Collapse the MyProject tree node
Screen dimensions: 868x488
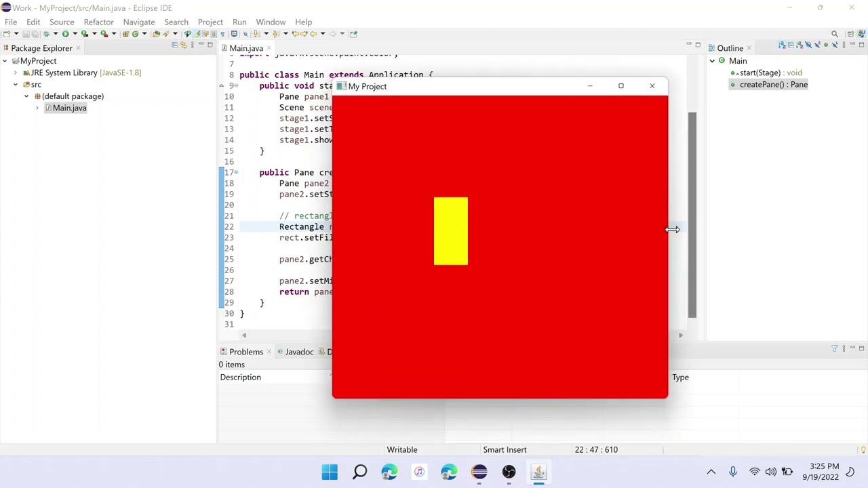[x=5, y=61]
